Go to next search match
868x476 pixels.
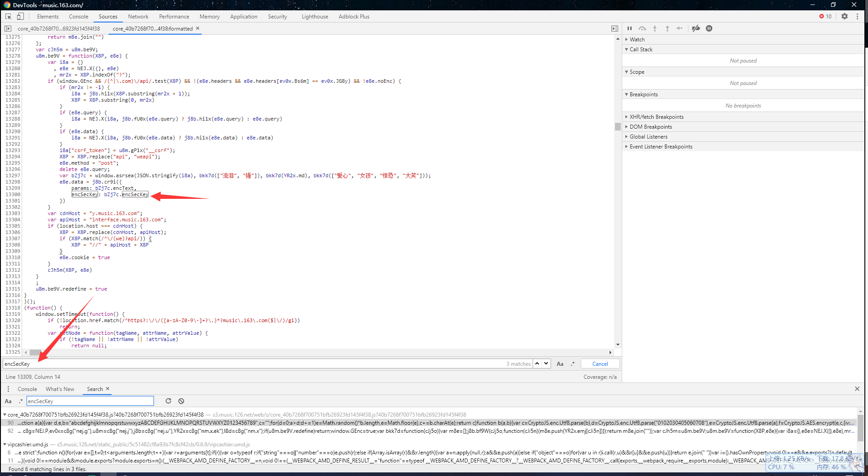[546, 364]
